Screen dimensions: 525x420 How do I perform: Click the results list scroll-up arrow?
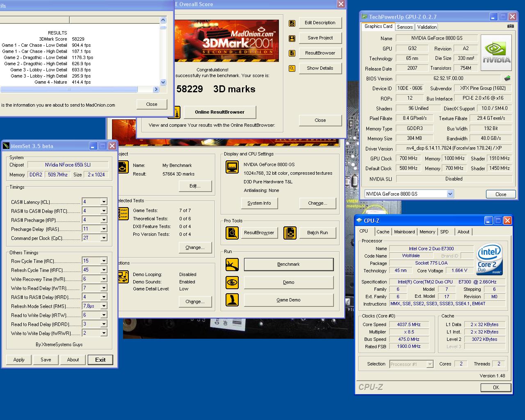click(x=163, y=20)
